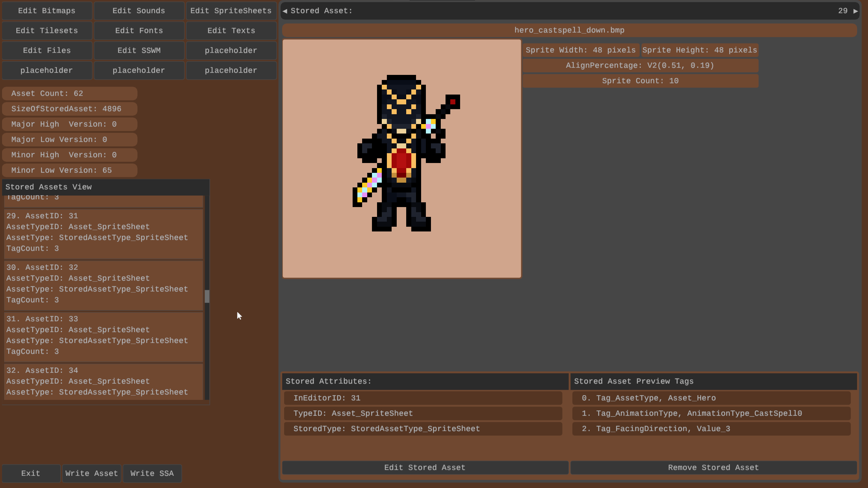Select the Tag_FacingDirection Value_3 tag row
868x488 pixels.
[x=711, y=429]
